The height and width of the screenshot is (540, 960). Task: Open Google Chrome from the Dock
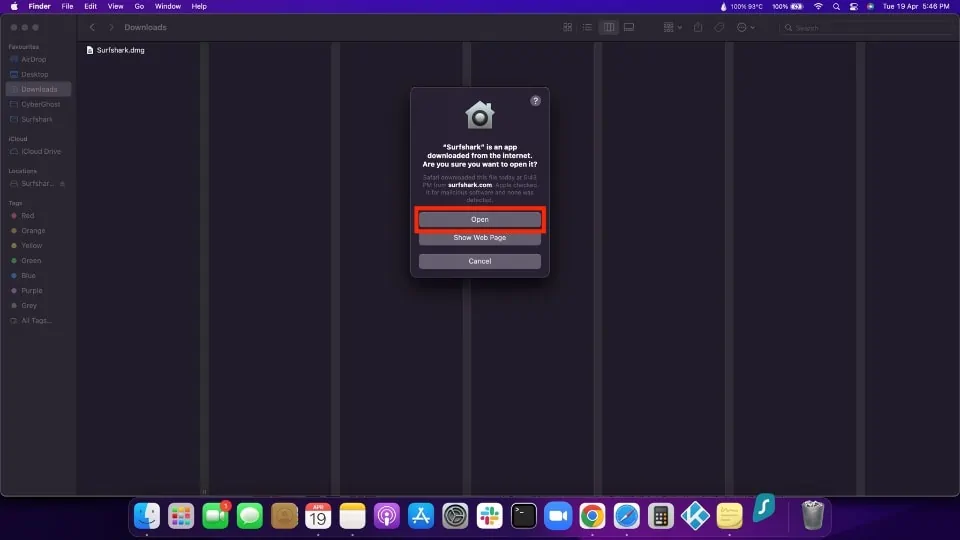tap(593, 516)
